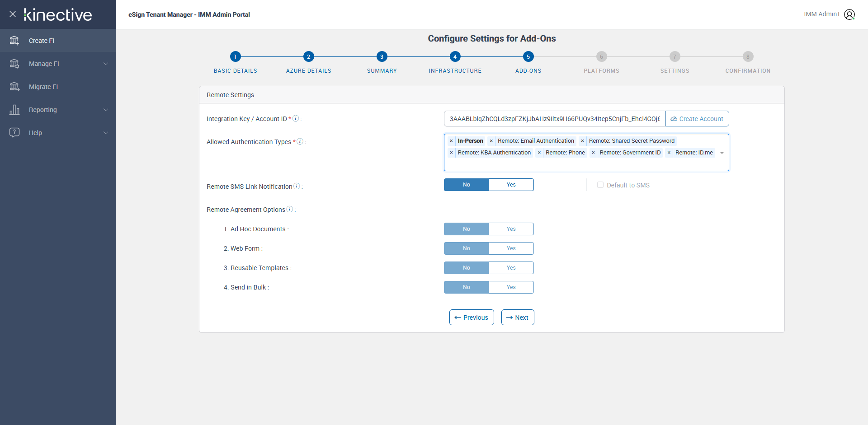
Task: Set Send in Bulk to No
Action: click(467, 287)
